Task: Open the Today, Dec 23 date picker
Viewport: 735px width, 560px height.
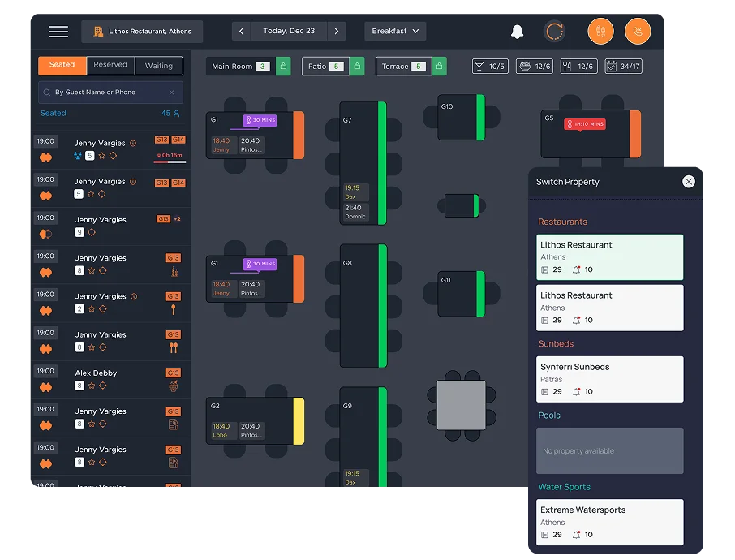Action: tap(289, 31)
